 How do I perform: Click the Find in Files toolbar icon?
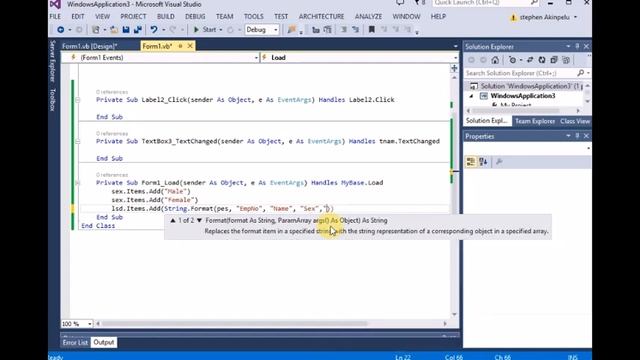tap(291, 29)
